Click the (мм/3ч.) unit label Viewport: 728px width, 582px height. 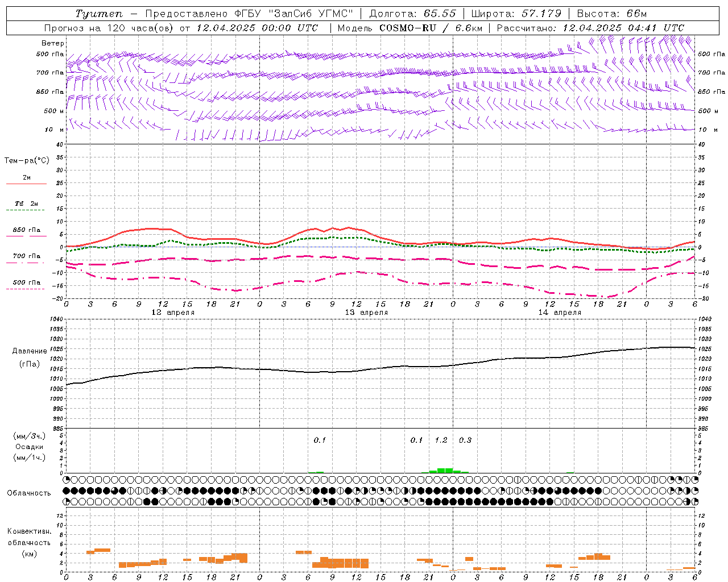tap(30, 436)
